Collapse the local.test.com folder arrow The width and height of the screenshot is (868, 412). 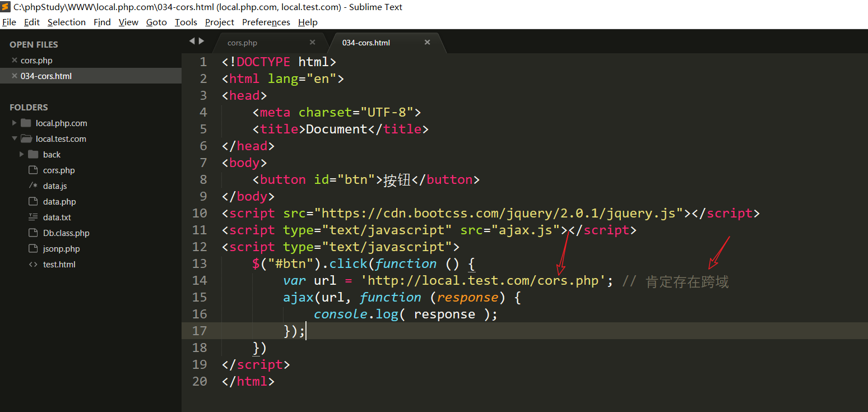click(x=15, y=139)
